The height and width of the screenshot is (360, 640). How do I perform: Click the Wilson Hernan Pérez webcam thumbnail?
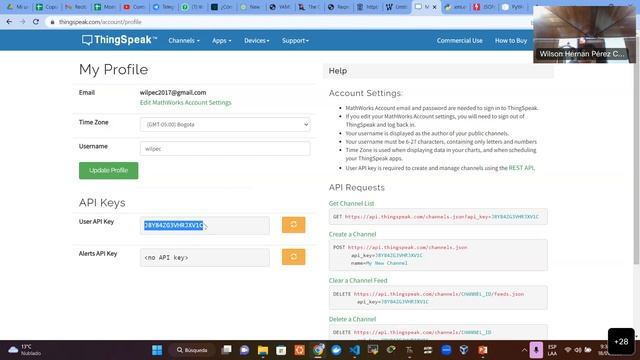click(584, 35)
